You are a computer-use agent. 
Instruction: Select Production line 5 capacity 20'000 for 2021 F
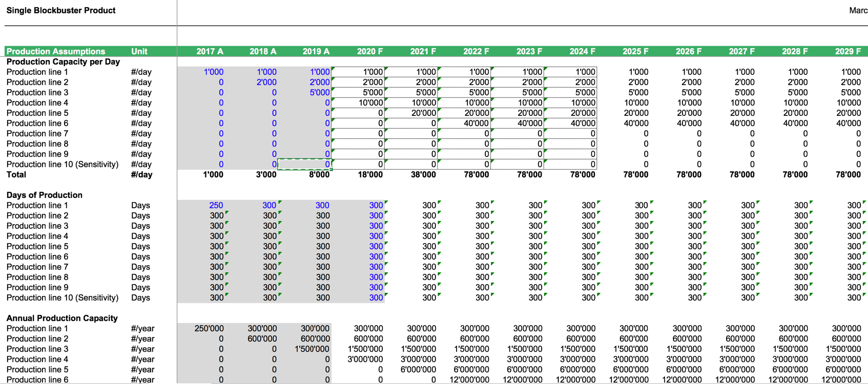pyautogui.click(x=424, y=113)
